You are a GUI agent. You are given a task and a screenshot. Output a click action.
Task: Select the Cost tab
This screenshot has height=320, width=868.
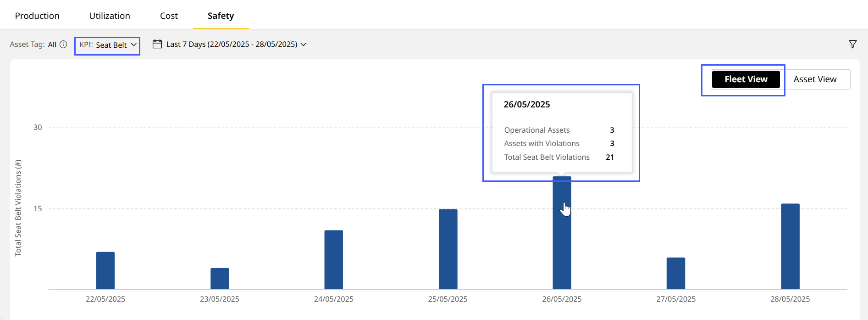pos(169,16)
